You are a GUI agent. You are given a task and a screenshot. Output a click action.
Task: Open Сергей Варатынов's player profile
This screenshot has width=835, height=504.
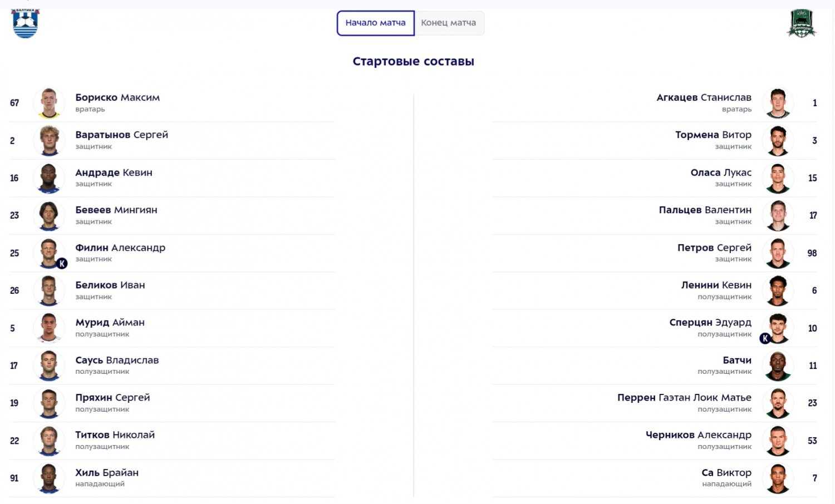(121, 135)
